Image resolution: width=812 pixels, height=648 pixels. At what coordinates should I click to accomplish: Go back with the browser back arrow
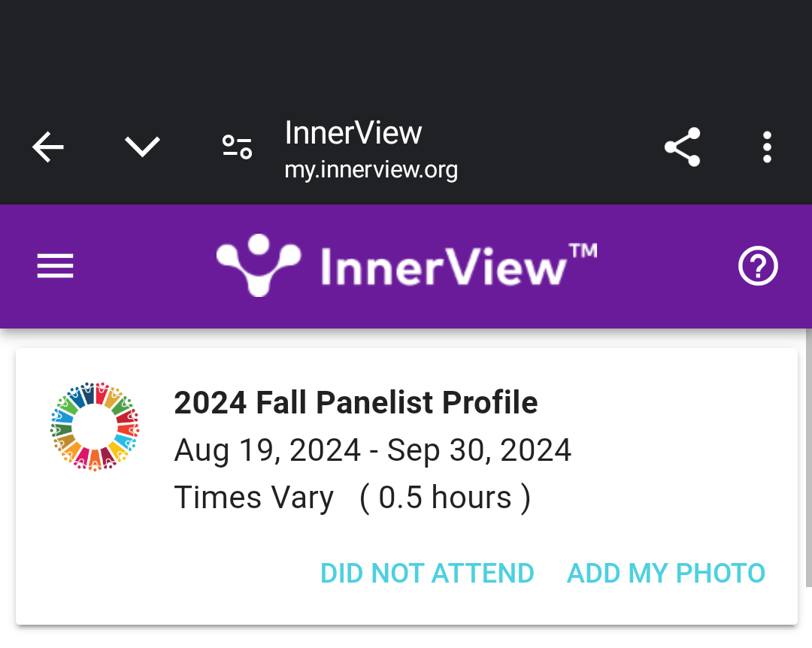48,147
